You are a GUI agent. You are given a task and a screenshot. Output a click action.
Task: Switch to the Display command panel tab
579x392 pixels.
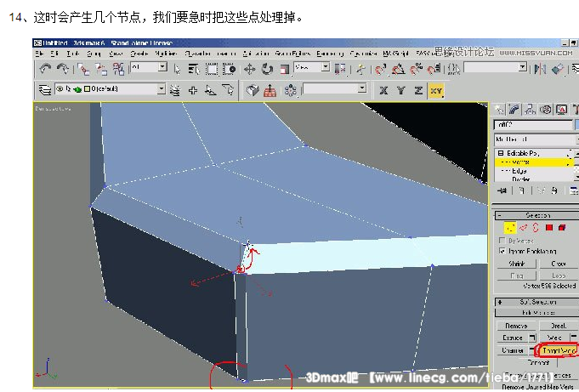click(x=562, y=110)
